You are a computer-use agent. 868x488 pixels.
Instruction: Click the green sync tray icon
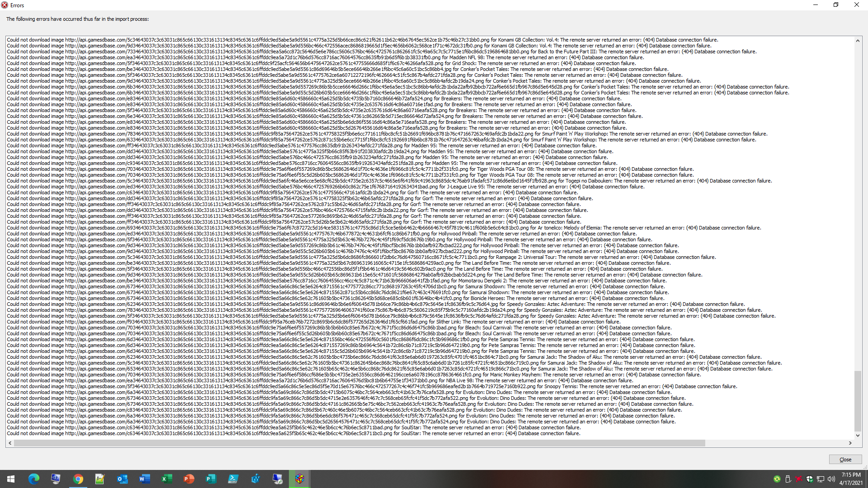pyautogui.click(x=777, y=479)
